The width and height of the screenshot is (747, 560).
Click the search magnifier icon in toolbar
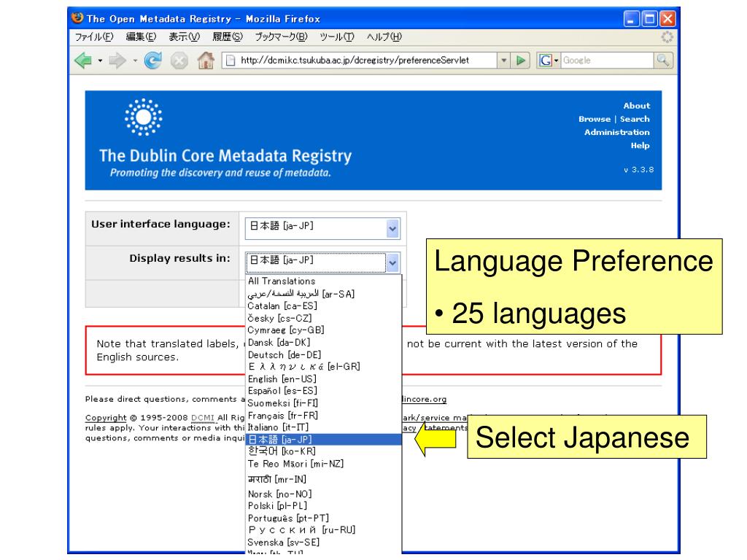click(x=662, y=60)
